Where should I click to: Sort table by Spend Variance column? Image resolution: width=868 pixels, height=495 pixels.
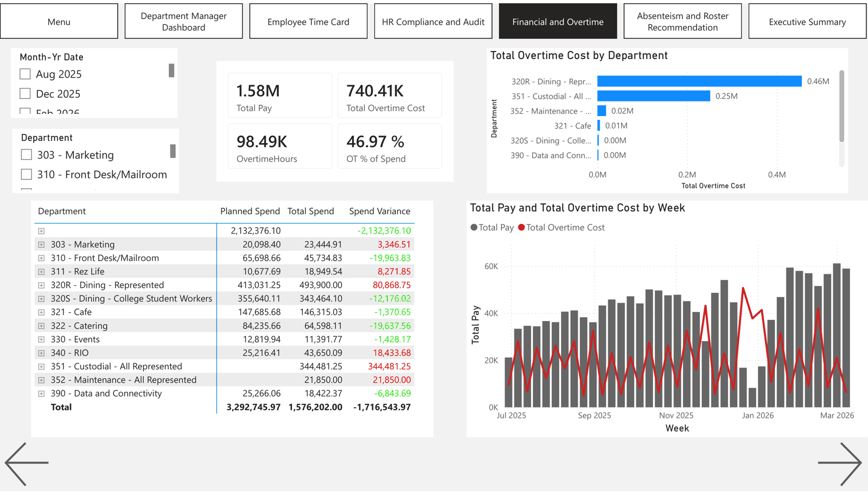coord(380,211)
